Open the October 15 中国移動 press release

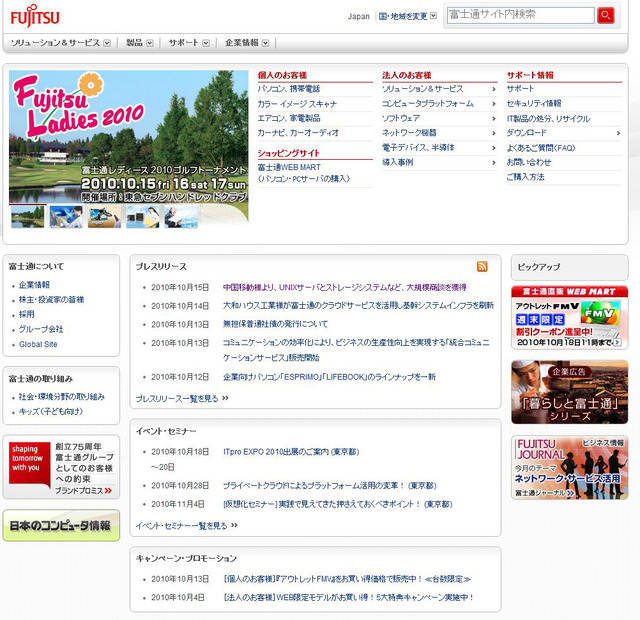point(344,287)
